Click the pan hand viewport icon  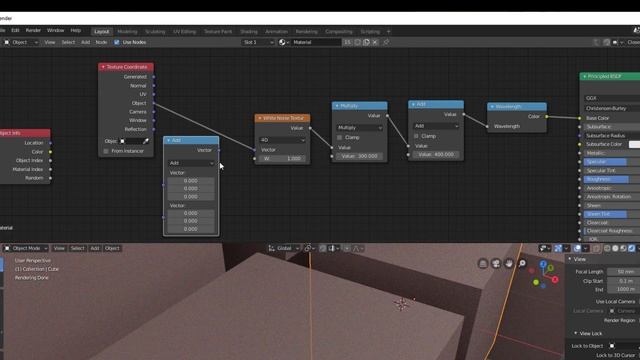509,264
